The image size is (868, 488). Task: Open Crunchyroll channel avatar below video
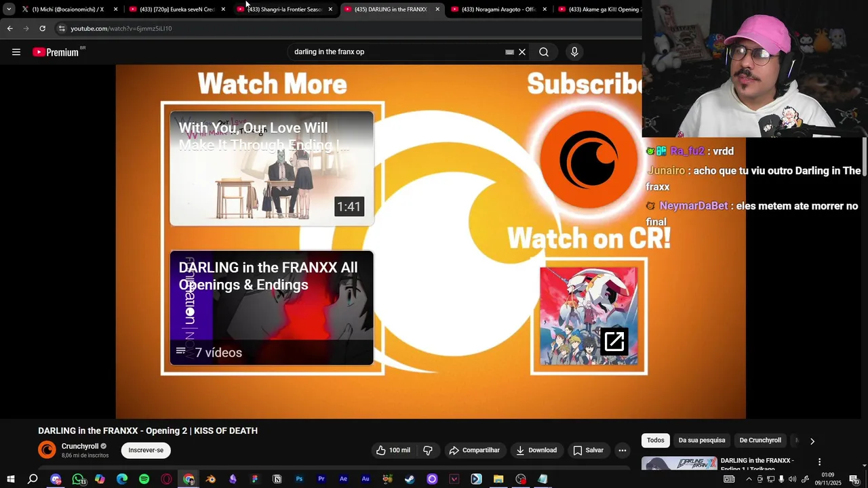[47, 449]
